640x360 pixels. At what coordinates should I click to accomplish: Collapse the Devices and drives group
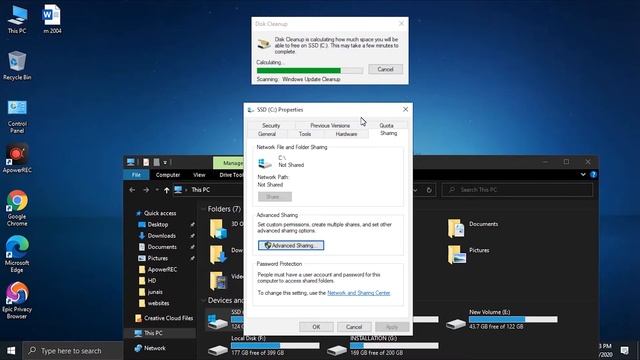[x=203, y=300]
